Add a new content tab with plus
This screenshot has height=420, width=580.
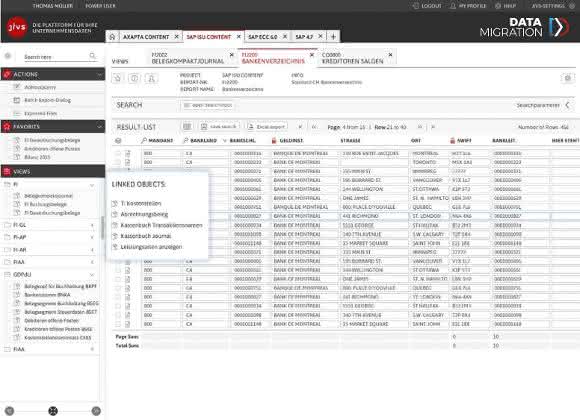pyautogui.click(x=333, y=37)
